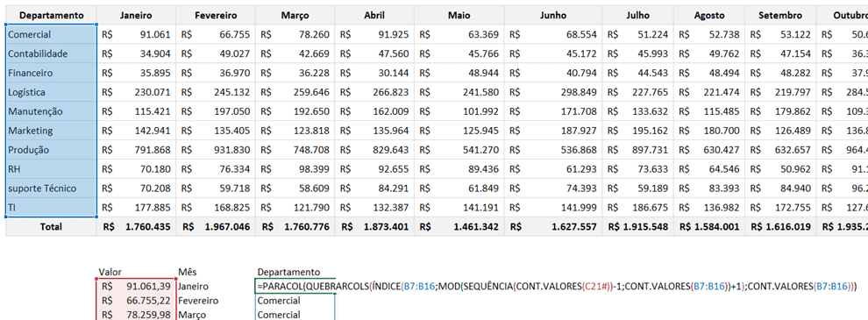This screenshot has width=868, height=320.
Task: Click the Junho column header
Action: pyautogui.click(x=553, y=16)
